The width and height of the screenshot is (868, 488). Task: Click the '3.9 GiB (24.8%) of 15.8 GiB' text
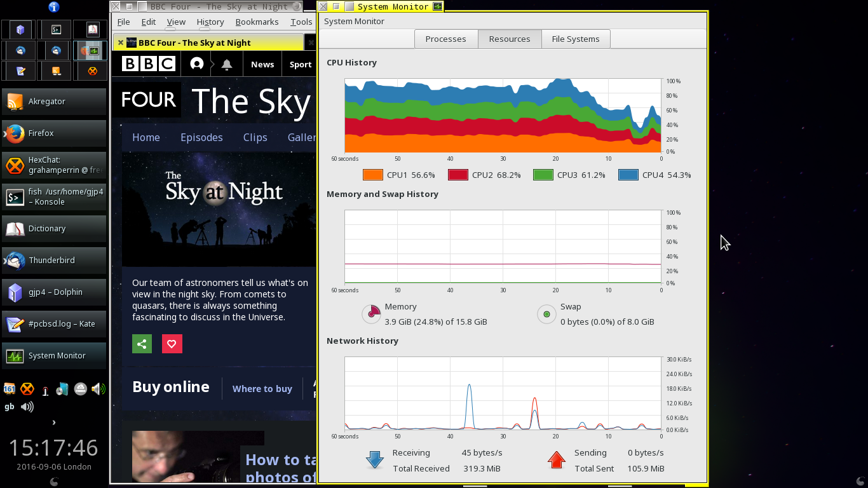(x=436, y=322)
